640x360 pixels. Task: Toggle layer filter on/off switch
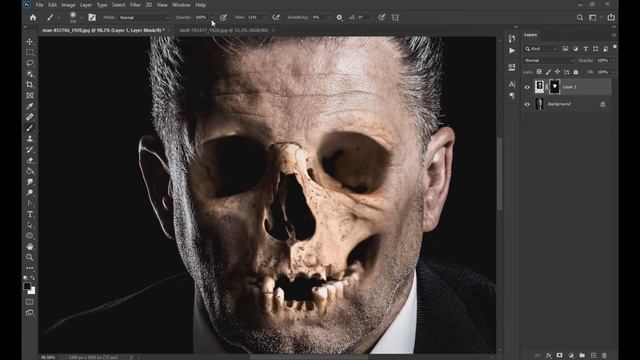coord(615,47)
